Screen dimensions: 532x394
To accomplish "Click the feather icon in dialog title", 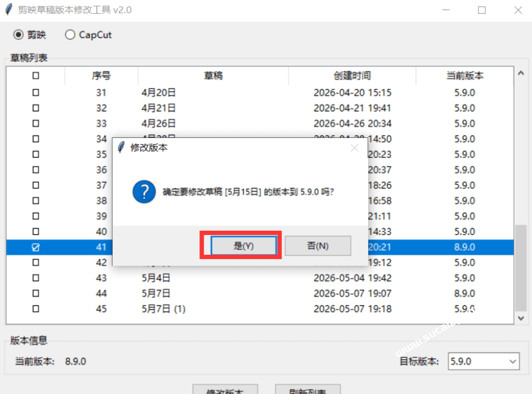I will (120, 148).
